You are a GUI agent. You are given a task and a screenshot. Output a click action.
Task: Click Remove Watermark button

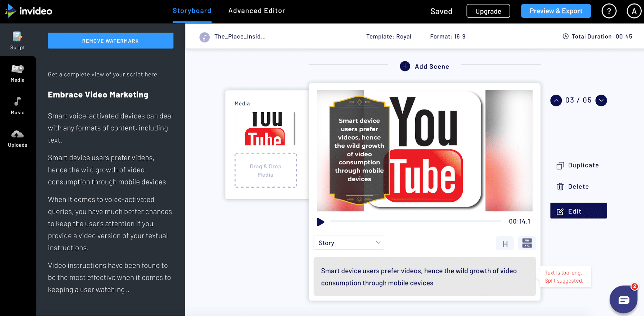pyautogui.click(x=111, y=41)
